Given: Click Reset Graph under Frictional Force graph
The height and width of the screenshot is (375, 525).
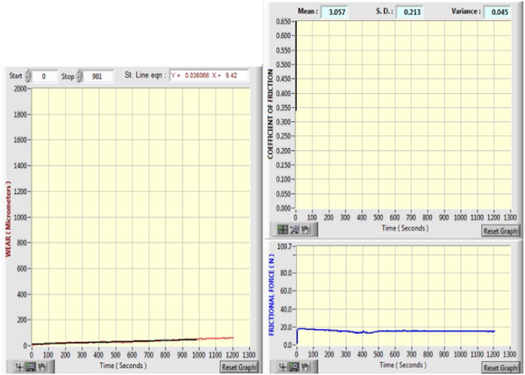Looking at the screenshot, I should (500, 368).
